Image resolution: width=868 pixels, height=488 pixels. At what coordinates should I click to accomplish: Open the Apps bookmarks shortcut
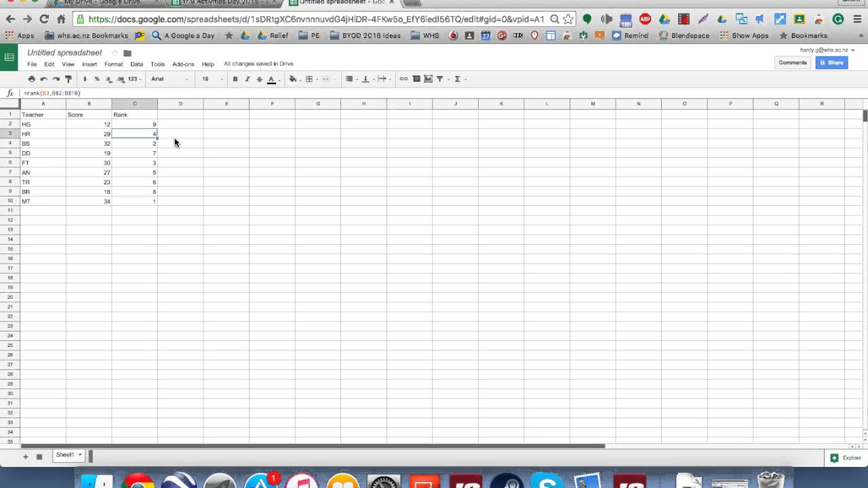coord(20,35)
